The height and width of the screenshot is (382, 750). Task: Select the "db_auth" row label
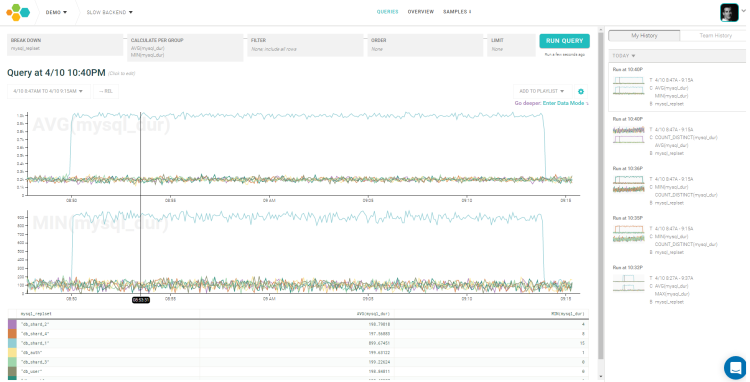pyautogui.click(x=31, y=353)
